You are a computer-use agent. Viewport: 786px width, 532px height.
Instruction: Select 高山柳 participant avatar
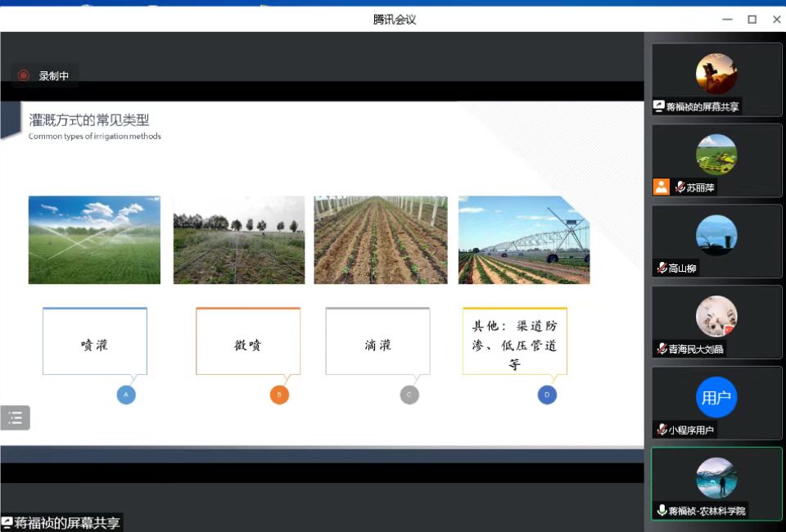point(716,236)
